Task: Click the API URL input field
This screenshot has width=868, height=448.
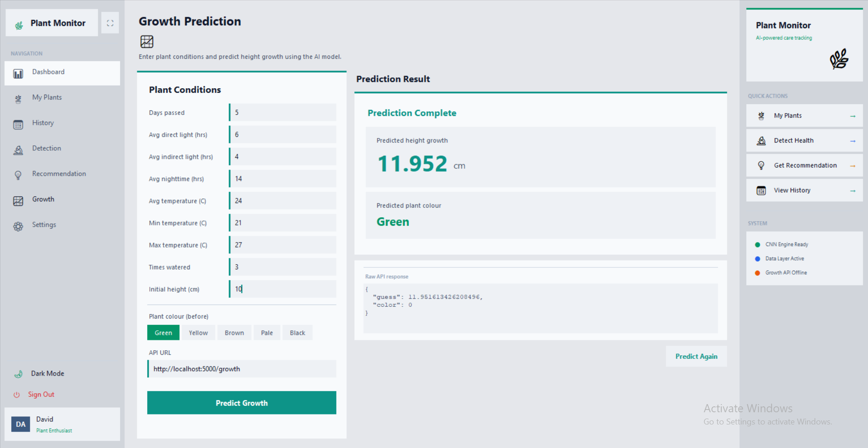Action: coord(242,369)
